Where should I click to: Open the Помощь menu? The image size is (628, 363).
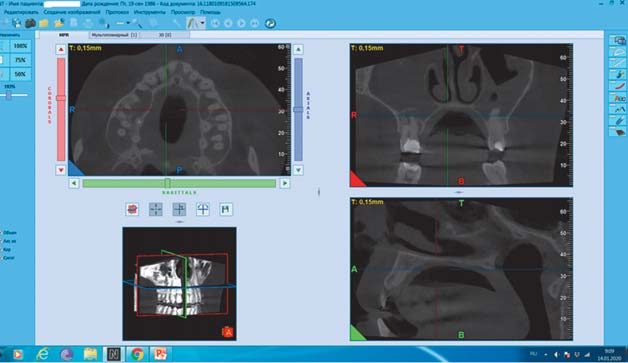(210, 12)
